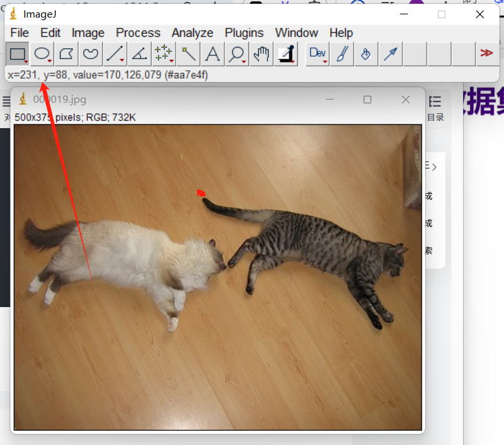Click the first empty toolbar slot
Viewport: 504px width, 445px height.
click(x=415, y=54)
